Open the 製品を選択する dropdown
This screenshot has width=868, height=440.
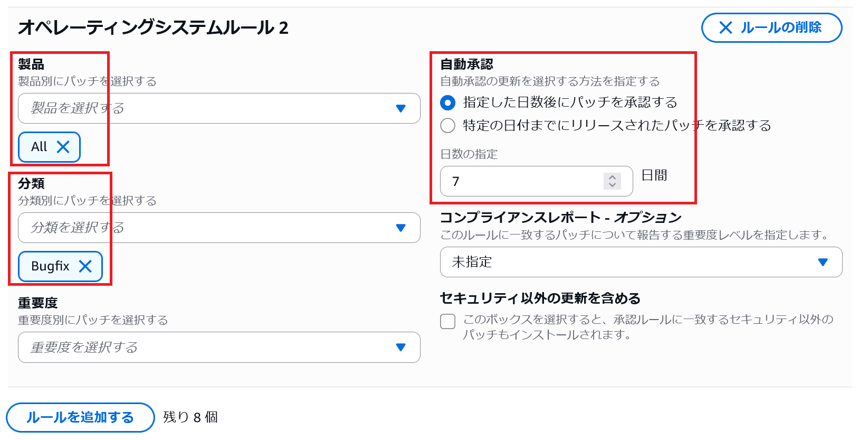[211, 108]
